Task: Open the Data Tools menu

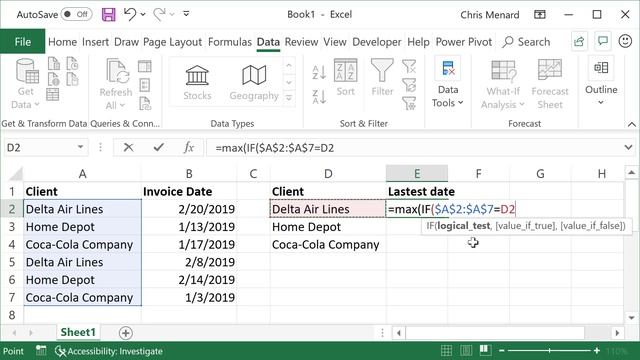Action: pos(448,84)
